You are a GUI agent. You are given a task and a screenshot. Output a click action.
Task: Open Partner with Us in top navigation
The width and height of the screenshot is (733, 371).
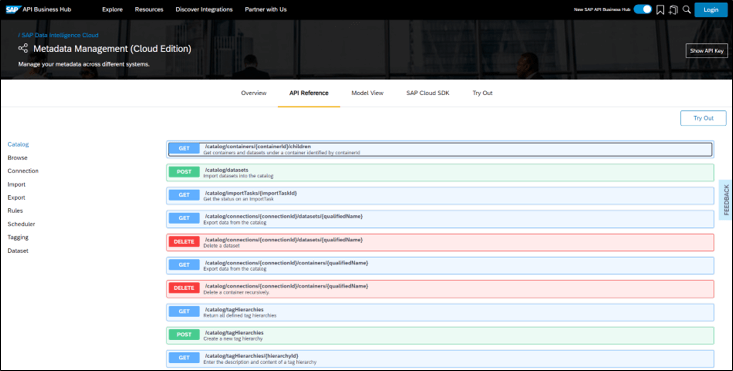[x=266, y=9]
